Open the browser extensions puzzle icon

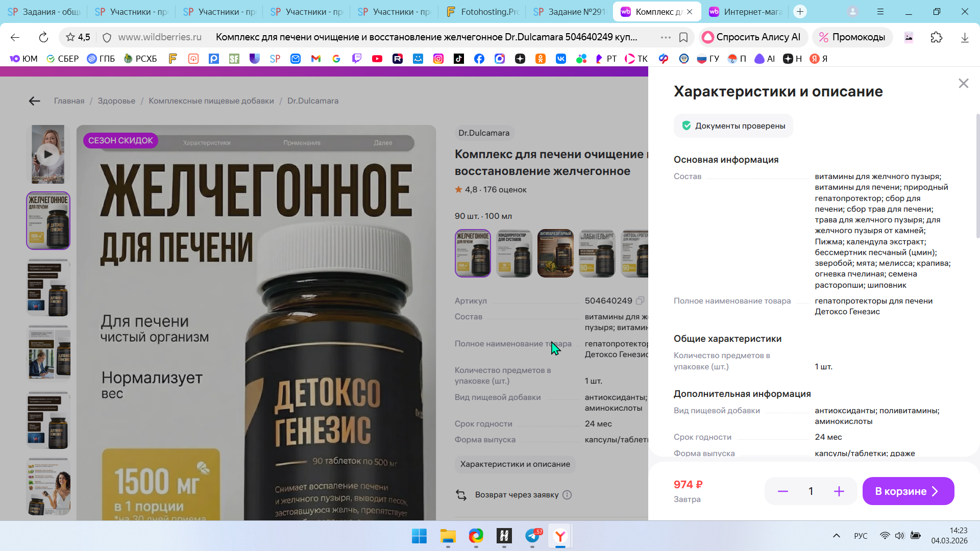tap(936, 37)
